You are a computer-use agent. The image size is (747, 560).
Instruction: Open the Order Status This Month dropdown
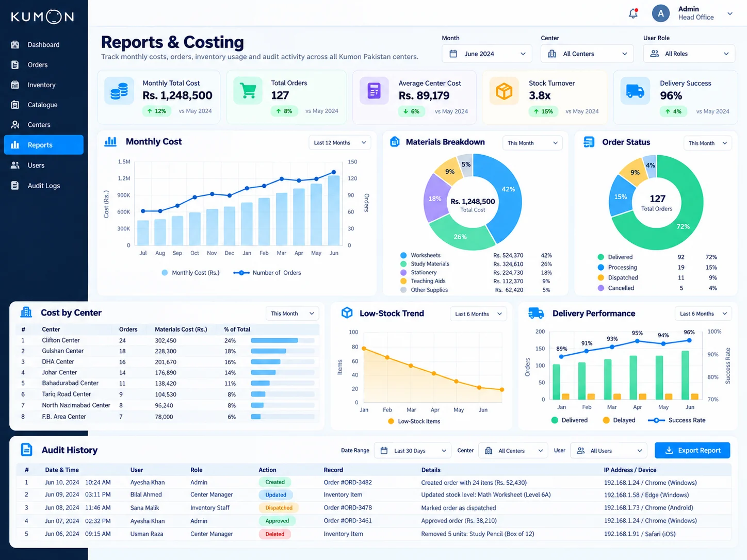pyautogui.click(x=708, y=143)
